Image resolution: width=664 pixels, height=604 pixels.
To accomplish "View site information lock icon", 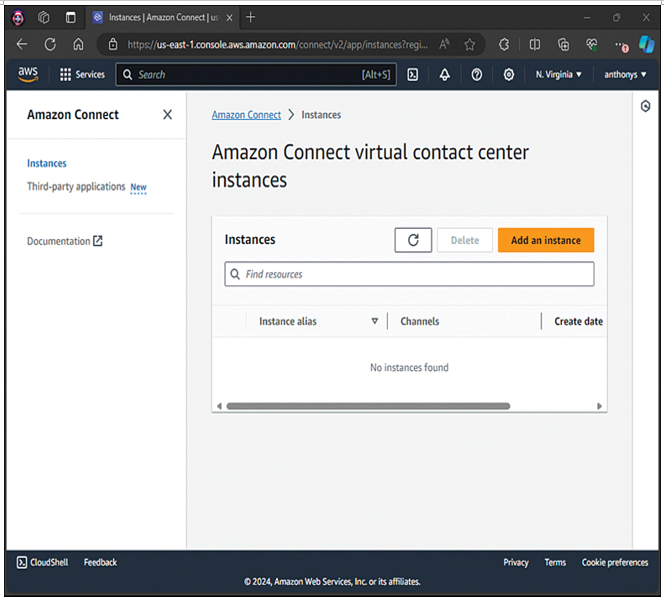I will [113, 44].
